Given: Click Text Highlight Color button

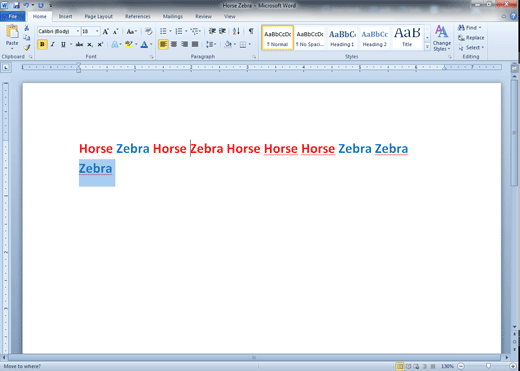Looking at the screenshot, I should [x=129, y=44].
